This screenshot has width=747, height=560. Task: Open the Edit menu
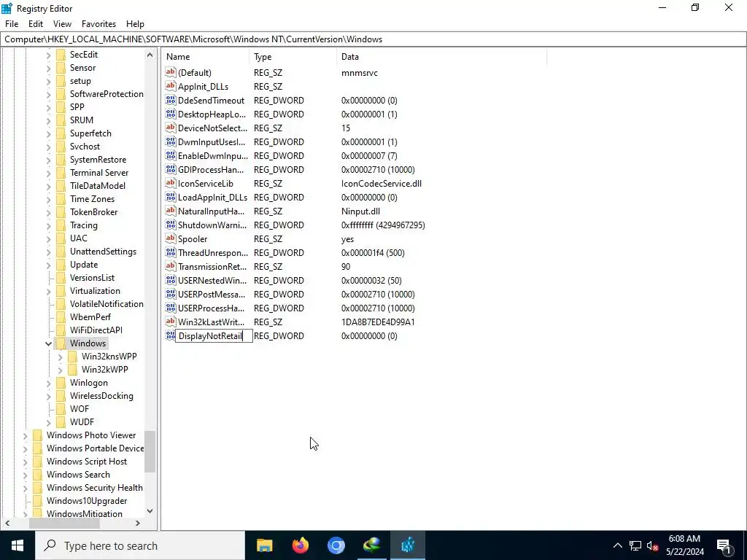pos(36,24)
